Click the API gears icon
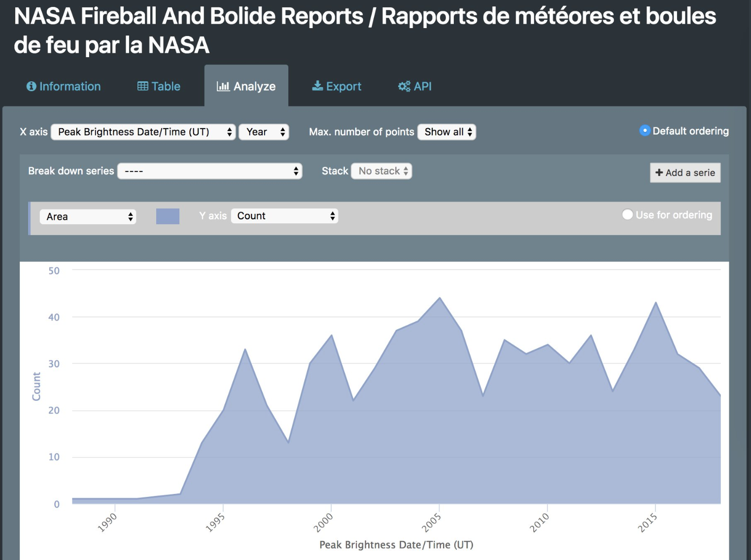The width and height of the screenshot is (751, 560). coord(404,86)
